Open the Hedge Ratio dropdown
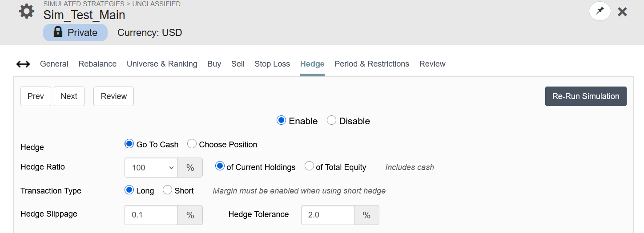Image resolution: width=644 pixels, height=233 pixels. coord(151,168)
